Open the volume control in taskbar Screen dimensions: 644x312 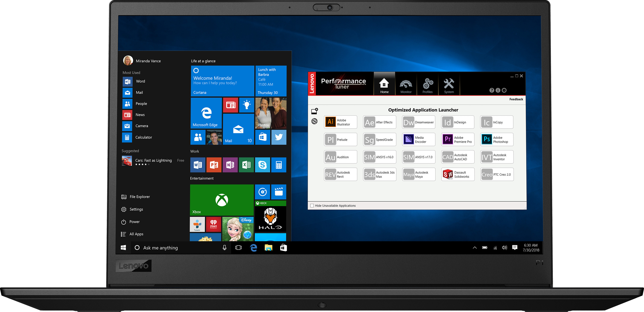(504, 247)
